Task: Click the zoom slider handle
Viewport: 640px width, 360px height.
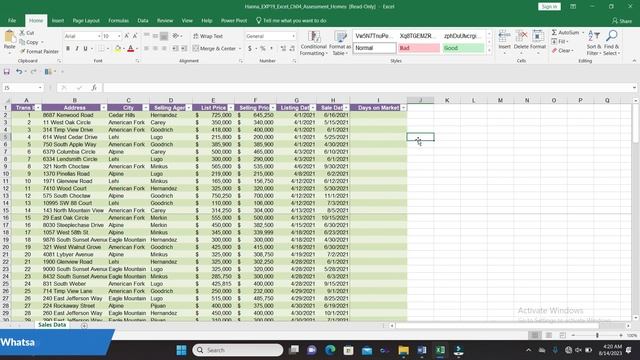Action: click(x=597, y=335)
